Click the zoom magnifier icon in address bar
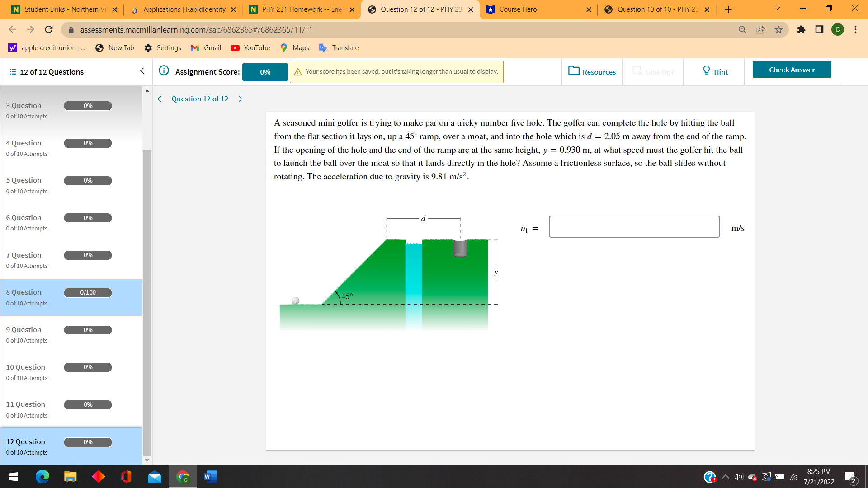 pos(742,30)
